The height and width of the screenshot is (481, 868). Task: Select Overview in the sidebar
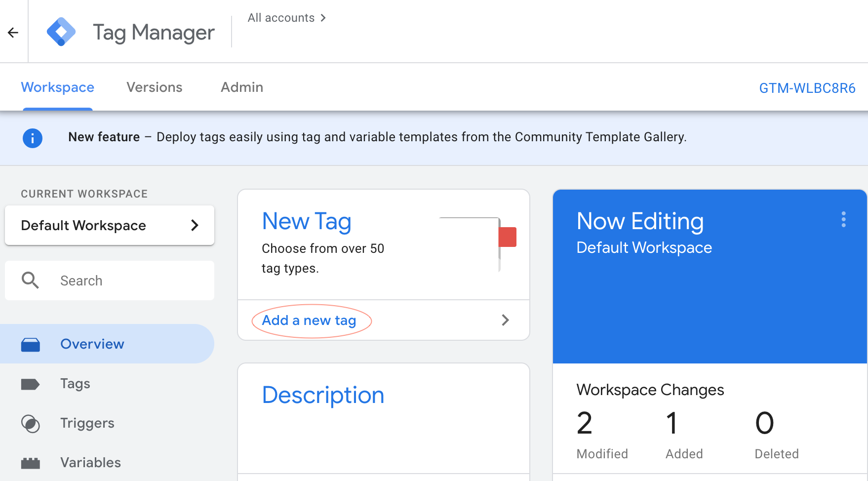[107, 344]
